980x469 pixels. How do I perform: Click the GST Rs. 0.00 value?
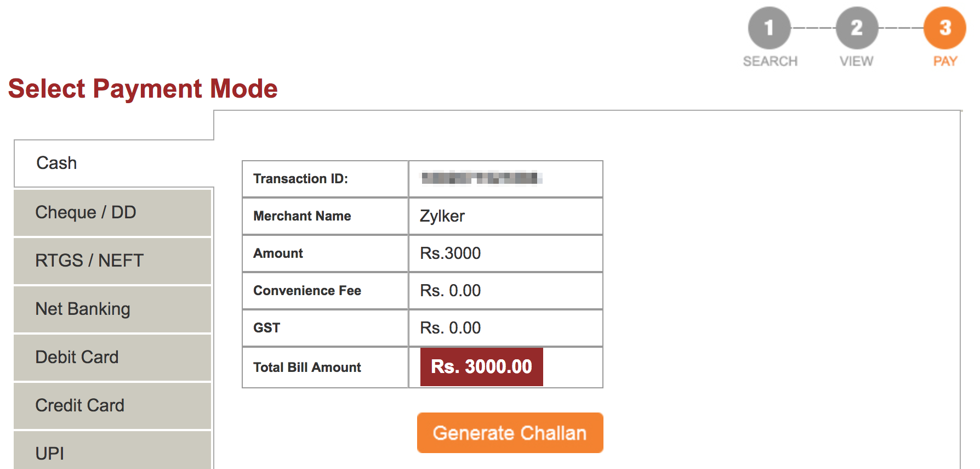tap(450, 328)
